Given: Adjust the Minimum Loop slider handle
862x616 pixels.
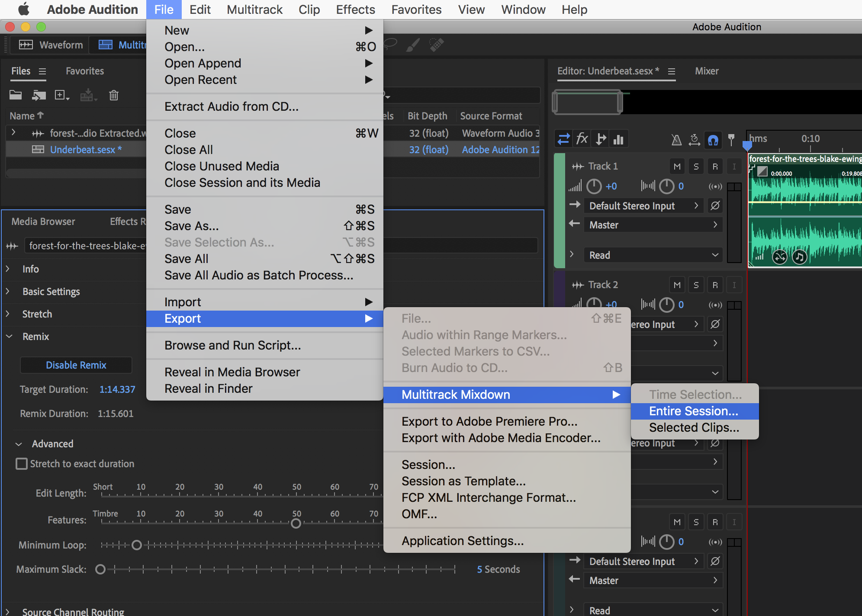Looking at the screenshot, I should (x=137, y=545).
